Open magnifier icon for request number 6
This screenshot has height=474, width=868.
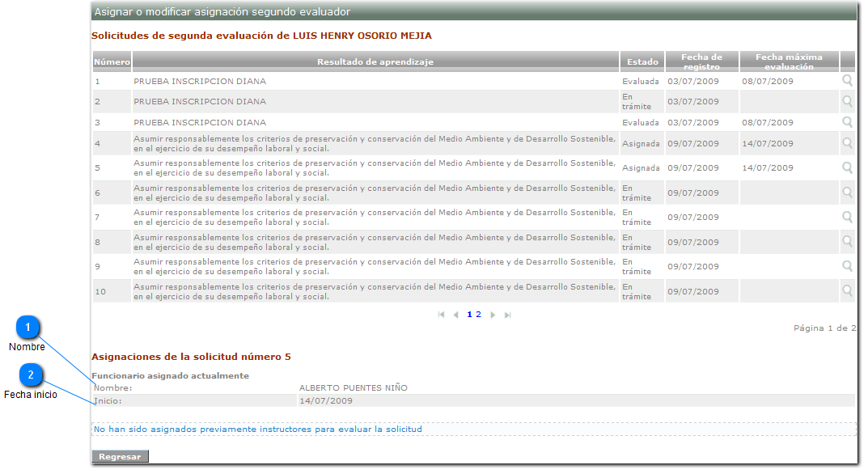(x=847, y=193)
